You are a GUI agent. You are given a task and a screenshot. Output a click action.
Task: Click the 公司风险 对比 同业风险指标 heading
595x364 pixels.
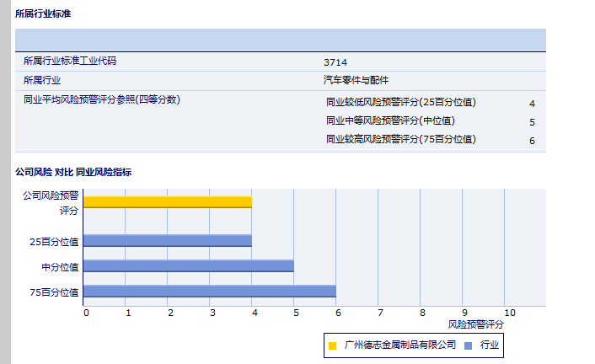tap(72, 172)
